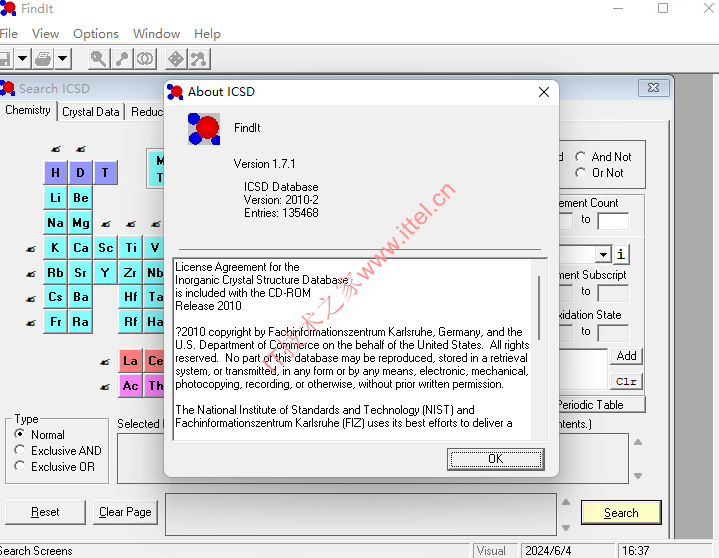This screenshot has width=719, height=558.
Task: Choose the Exclusive AND radio button
Action: pos(20,450)
